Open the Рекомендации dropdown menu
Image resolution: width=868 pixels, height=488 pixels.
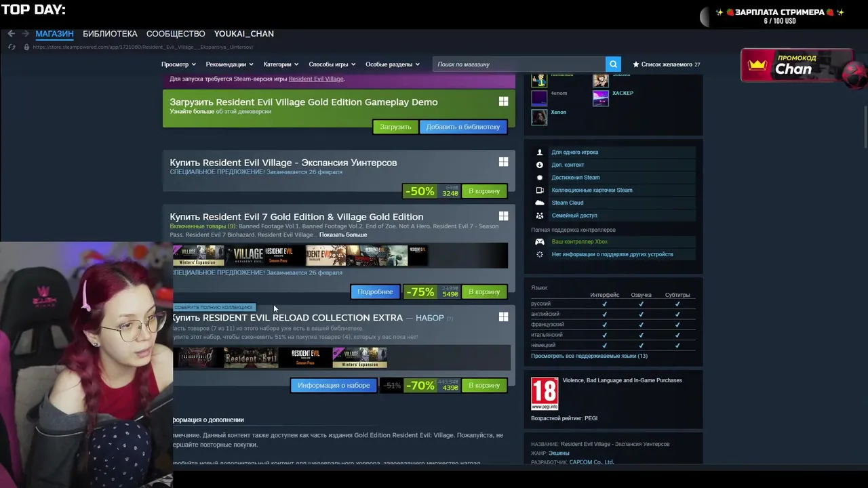click(229, 64)
